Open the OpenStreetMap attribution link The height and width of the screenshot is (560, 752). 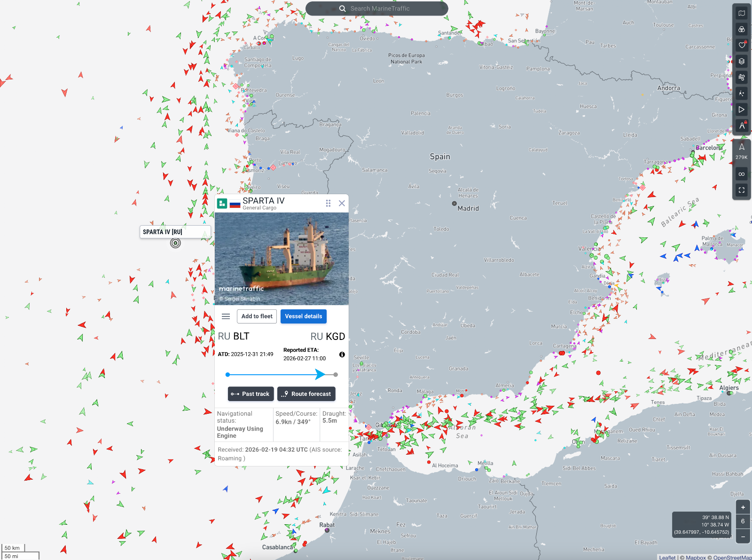732,558
